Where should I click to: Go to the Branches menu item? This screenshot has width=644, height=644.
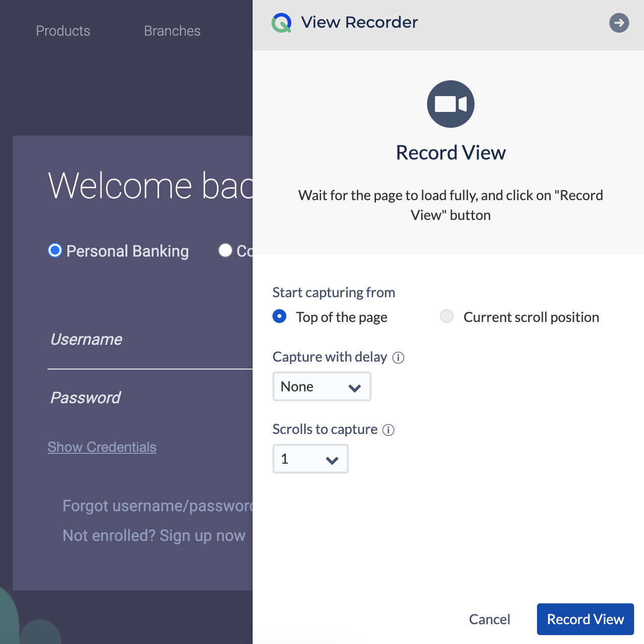click(172, 31)
